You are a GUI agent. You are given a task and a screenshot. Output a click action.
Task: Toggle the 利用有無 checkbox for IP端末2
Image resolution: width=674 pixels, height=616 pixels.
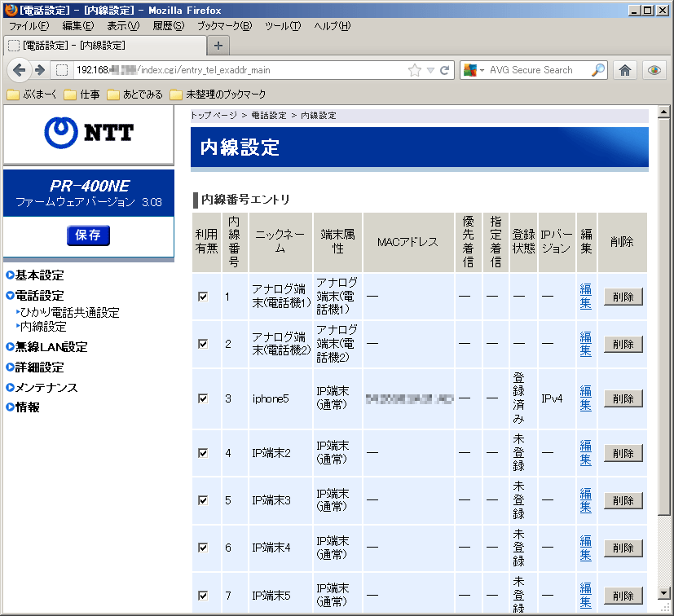(203, 453)
